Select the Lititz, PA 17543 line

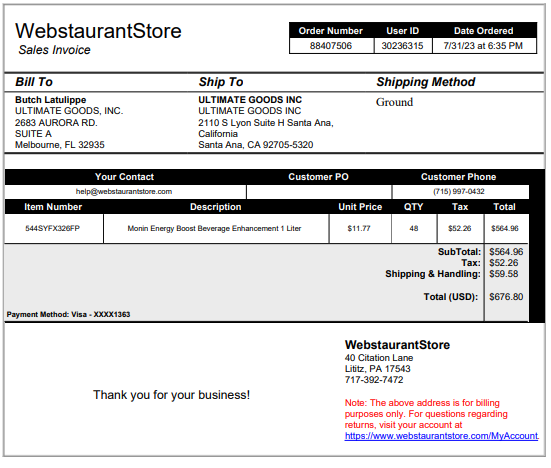377,369
